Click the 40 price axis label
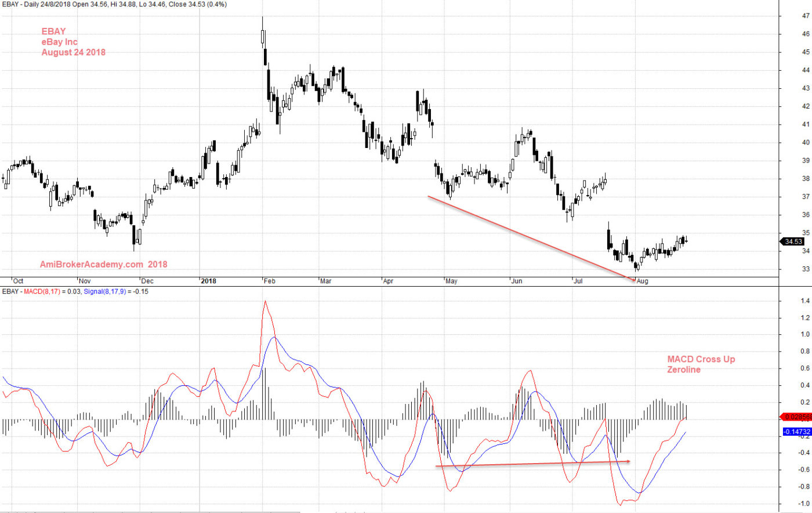812x513 pixels. pyautogui.click(x=806, y=142)
